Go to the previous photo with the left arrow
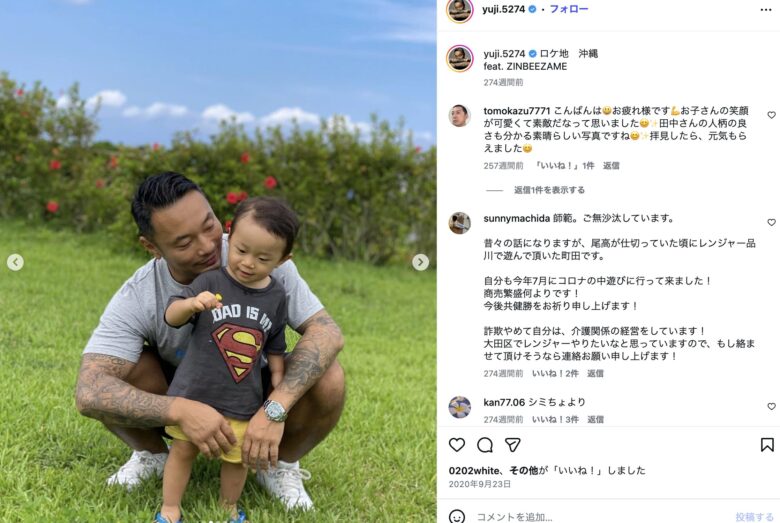The image size is (780, 523). coord(15,262)
